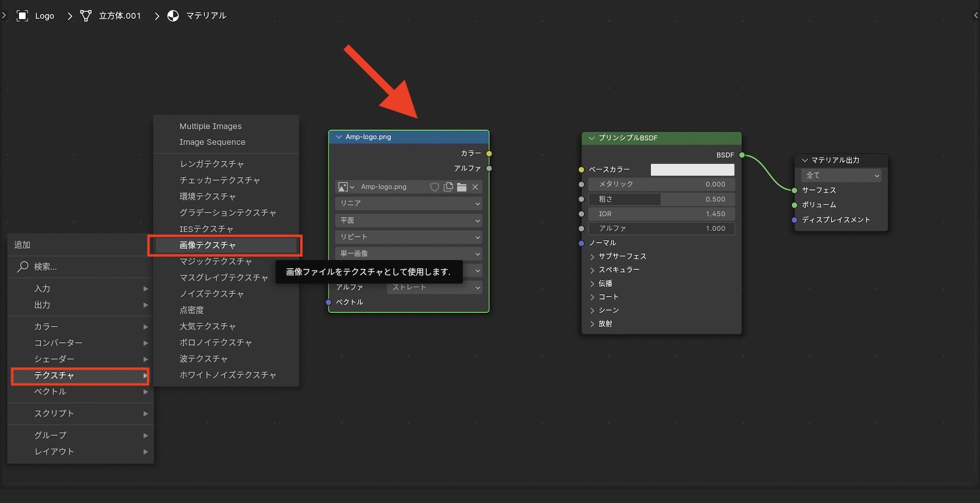Image resolution: width=980 pixels, height=503 pixels.
Task: Expand the サブサーフェス section
Action: point(592,256)
